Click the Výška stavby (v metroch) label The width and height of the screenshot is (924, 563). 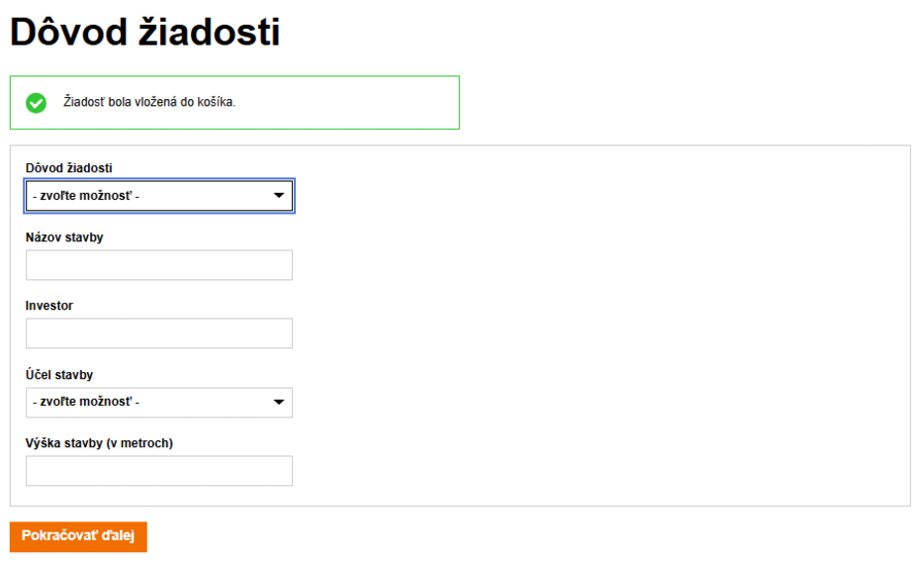click(99, 443)
